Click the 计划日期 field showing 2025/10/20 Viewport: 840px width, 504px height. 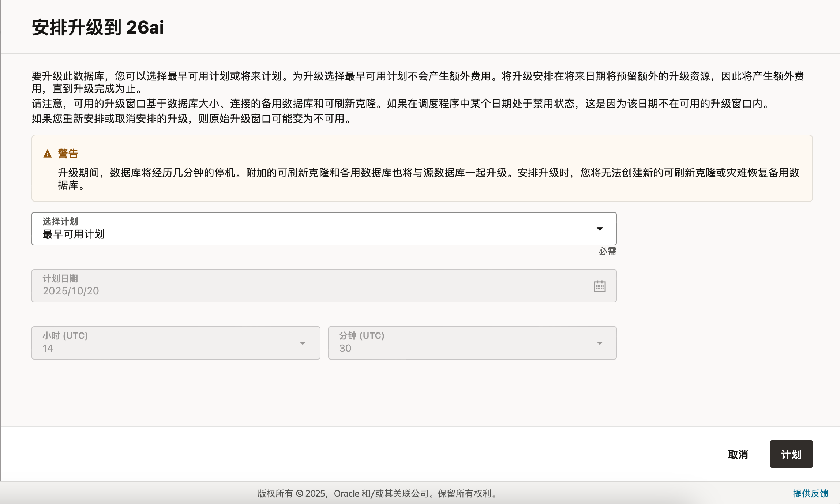click(x=71, y=291)
